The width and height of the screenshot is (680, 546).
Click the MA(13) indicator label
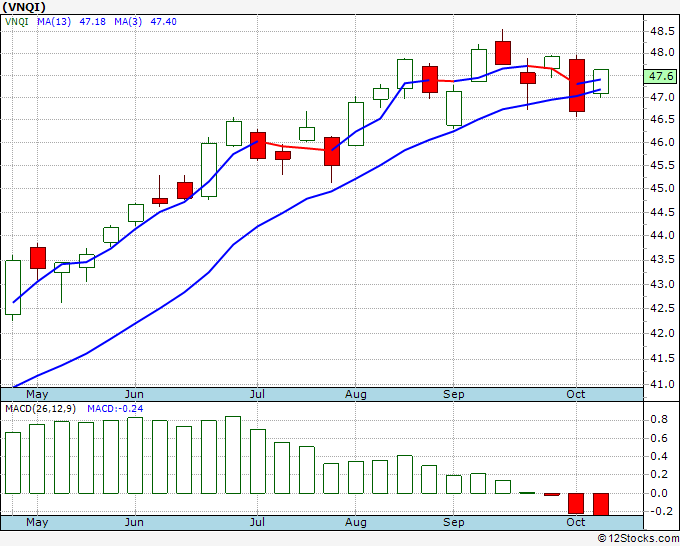54,22
